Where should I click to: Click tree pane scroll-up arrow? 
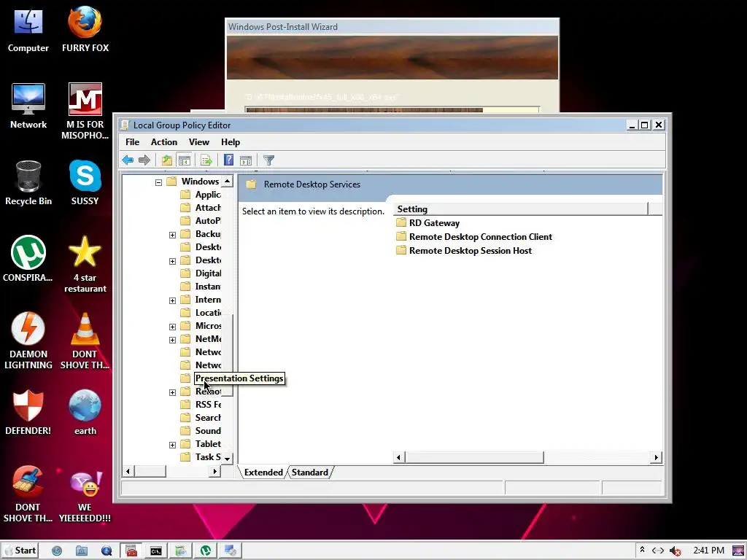pos(228,182)
